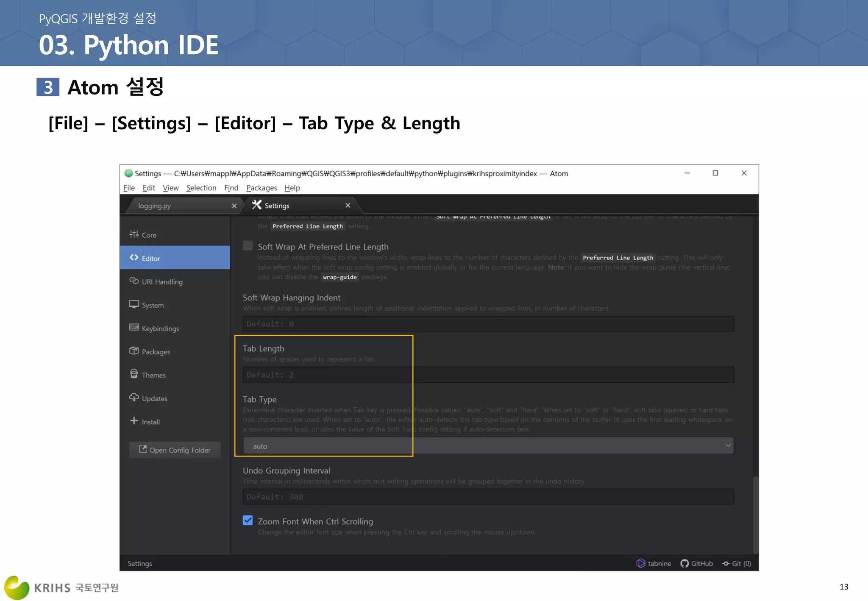
Task: Click the Tab Length input field
Action: pyautogui.click(x=488, y=375)
